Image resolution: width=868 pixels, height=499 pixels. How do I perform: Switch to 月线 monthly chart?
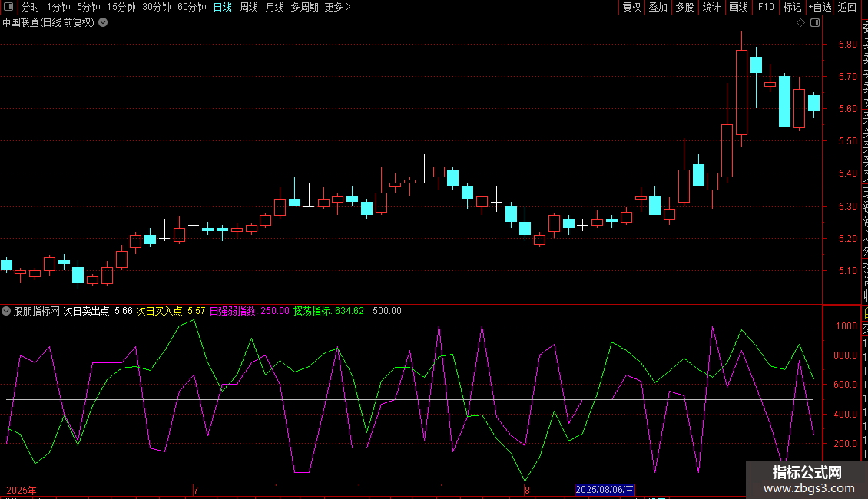[x=274, y=7]
